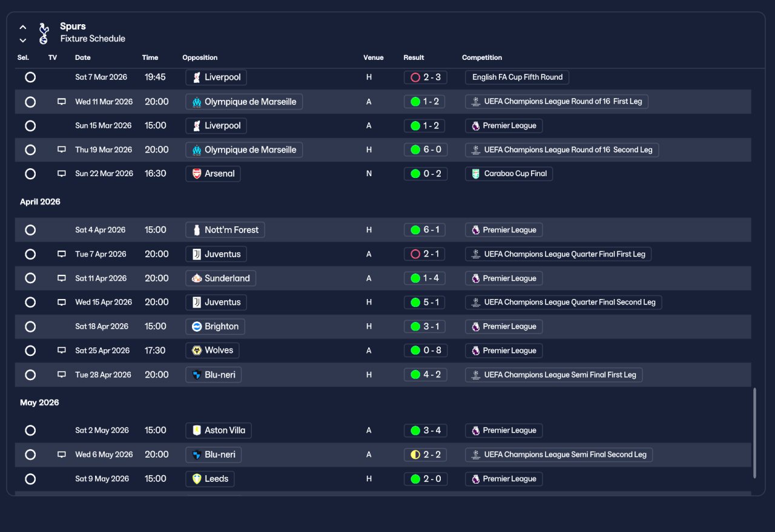Open Liverpool from the Sat 7 Mar fixture
This screenshot has width=775, height=532.
click(216, 77)
